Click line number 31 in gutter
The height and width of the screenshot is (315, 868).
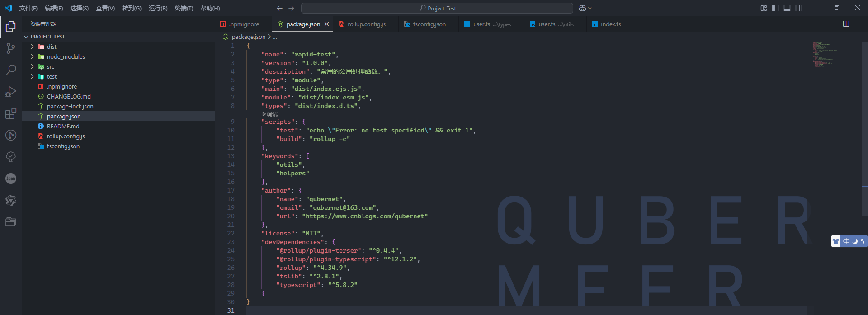231,310
